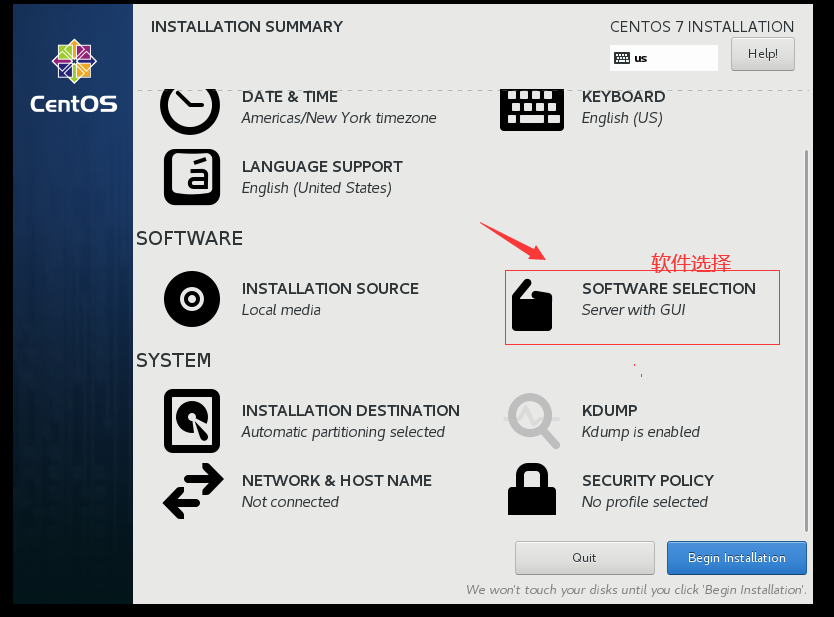This screenshot has height=617, width=834.
Task: Open Date & Time clock icon
Action: [190, 111]
